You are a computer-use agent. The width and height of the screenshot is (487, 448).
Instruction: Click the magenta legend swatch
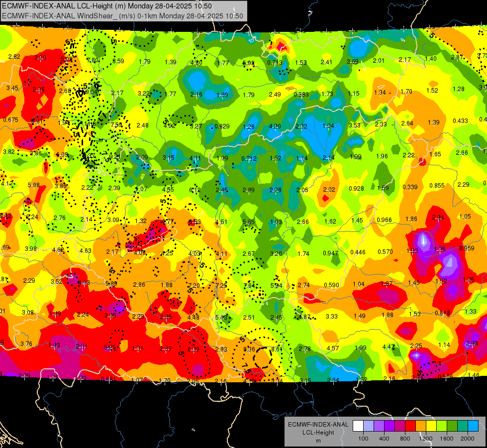point(400,426)
